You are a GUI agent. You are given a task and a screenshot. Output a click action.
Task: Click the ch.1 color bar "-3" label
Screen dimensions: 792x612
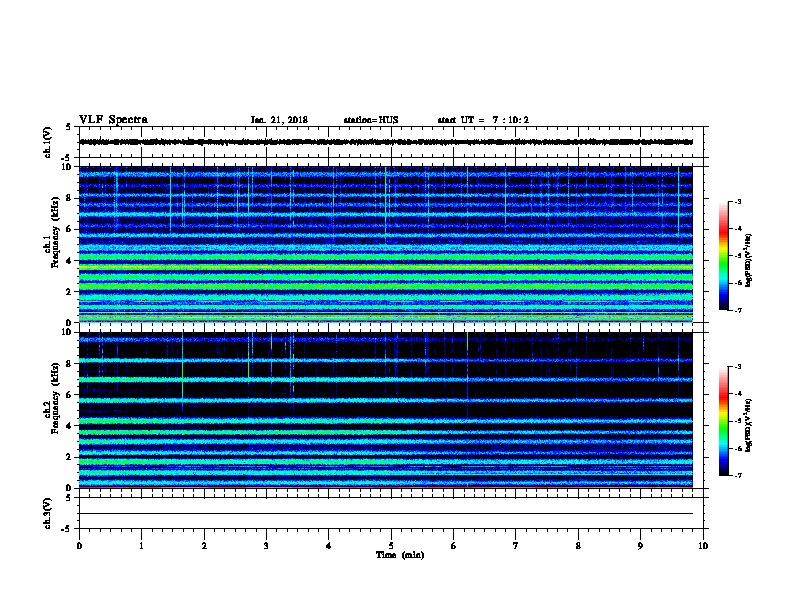(737, 202)
